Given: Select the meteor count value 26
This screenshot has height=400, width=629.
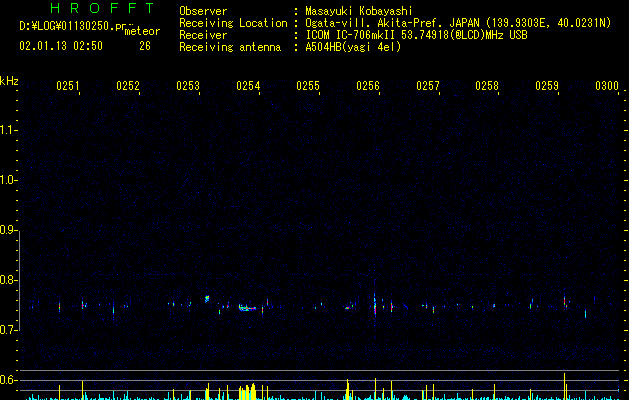Looking at the screenshot, I should (145, 46).
